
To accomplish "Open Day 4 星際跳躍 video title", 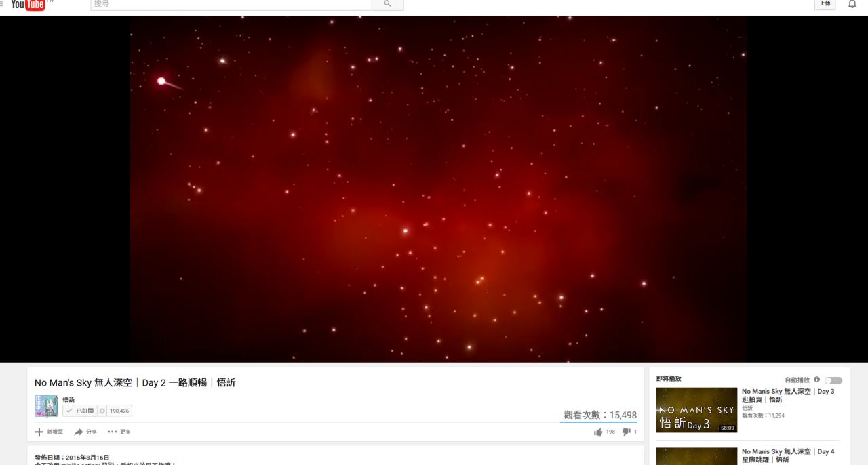I will (x=788, y=456).
